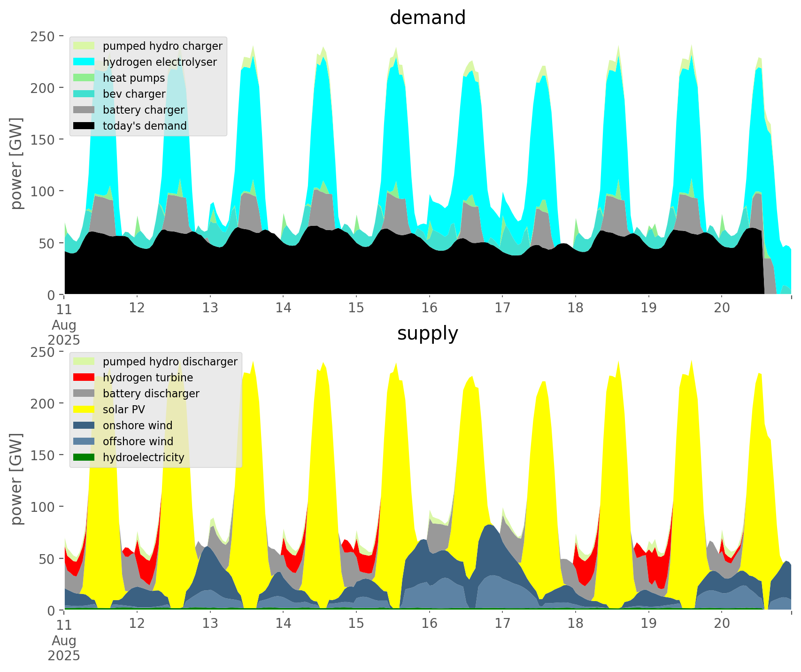Select date tick 18 on supply chart axis

click(x=575, y=624)
